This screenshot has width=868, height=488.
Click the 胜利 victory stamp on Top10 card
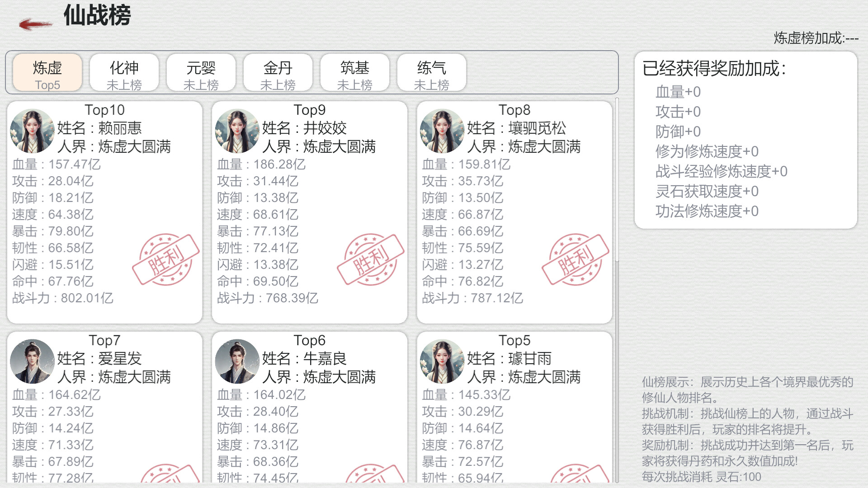(x=165, y=258)
